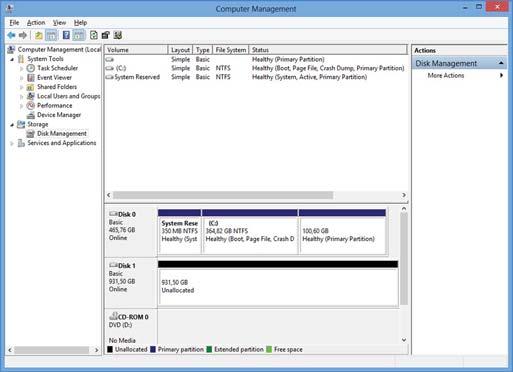Click the Refresh icon in toolbar
513x372 pixels.
[x=94, y=35]
